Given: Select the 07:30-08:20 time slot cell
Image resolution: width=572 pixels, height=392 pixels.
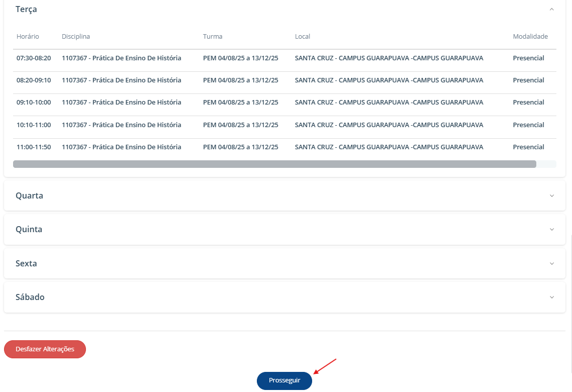Looking at the screenshot, I should click(34, 58).
